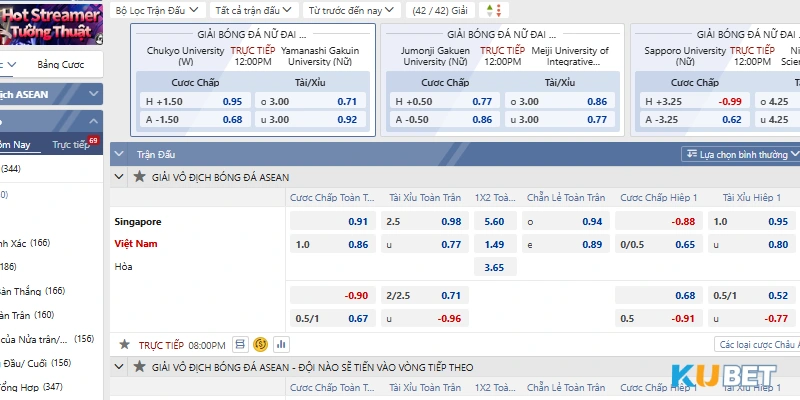Click the Các loại cược Châu Á button

pyautogui.click(x=757, y=345)
